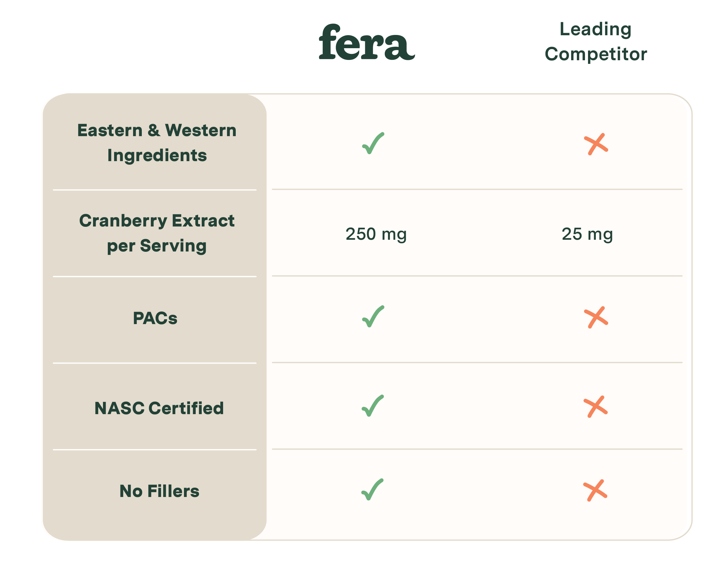Viewport: 728px width, 581px height.
Task: Click the 250 mg value
Action: pyautogui.click(x=376, y=234)
